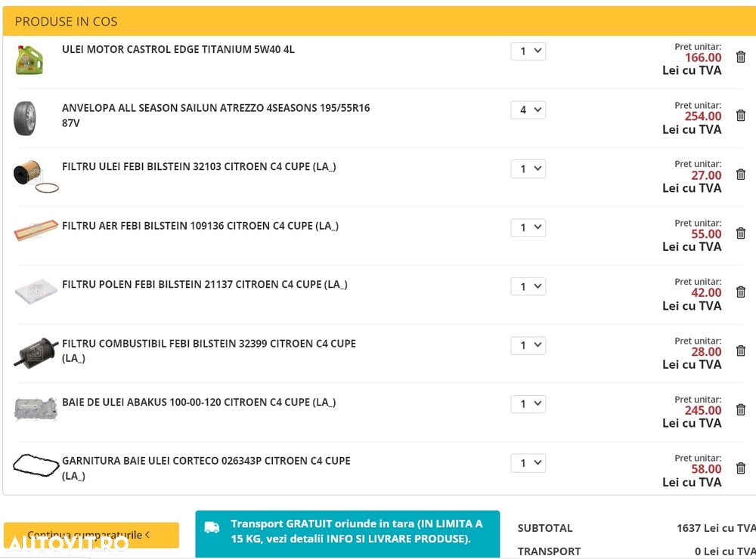756x559 pixels.
Task: Click the fuel filter product image
Action: (x=36, y=353)
